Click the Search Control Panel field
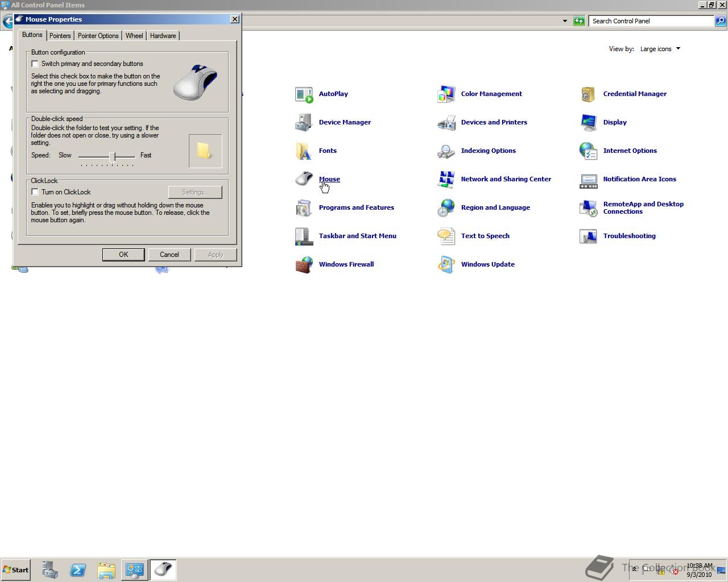The height and width of the screenshot is (582, 728). (x=652, y=21)
